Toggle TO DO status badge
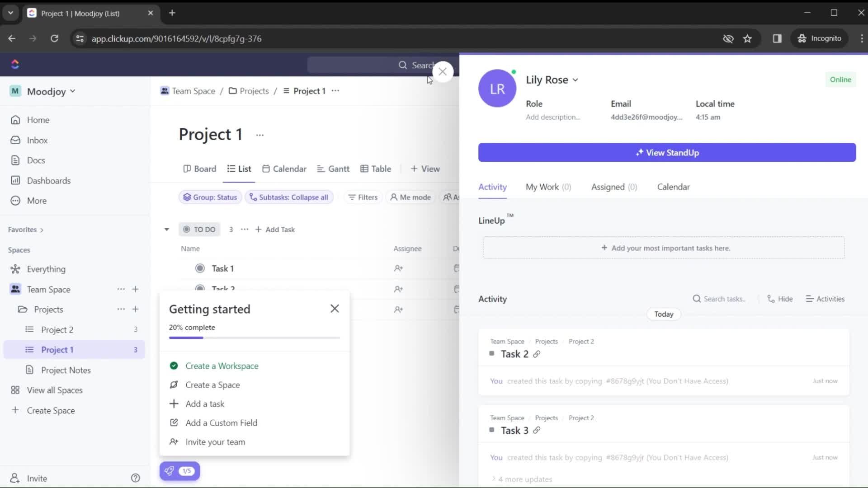This screenshot has height=488, width=868. pos(199,230)
